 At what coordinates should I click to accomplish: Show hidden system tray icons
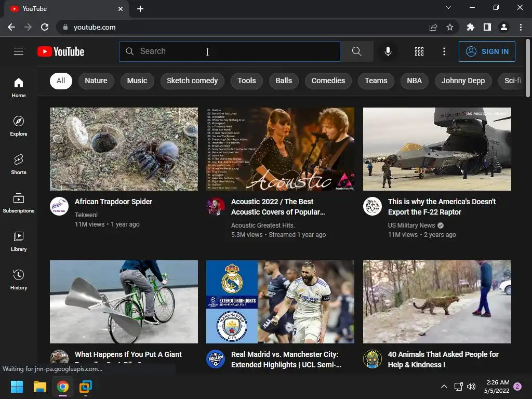444,387
